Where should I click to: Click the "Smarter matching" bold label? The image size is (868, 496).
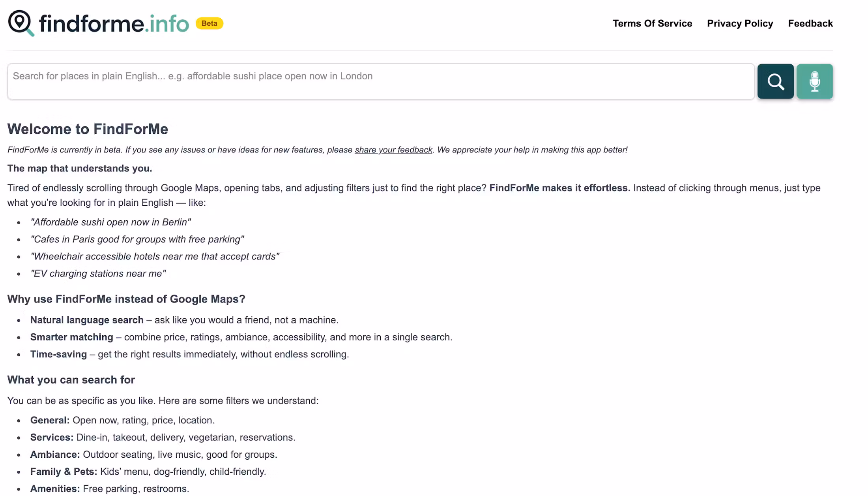coord(71,337)
